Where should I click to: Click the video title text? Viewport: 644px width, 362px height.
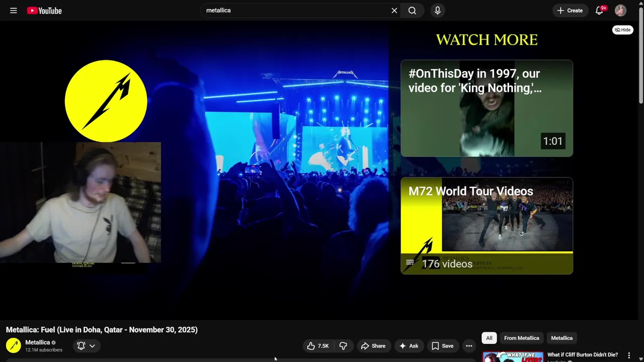pyautogui.click(x=102, y=330)
